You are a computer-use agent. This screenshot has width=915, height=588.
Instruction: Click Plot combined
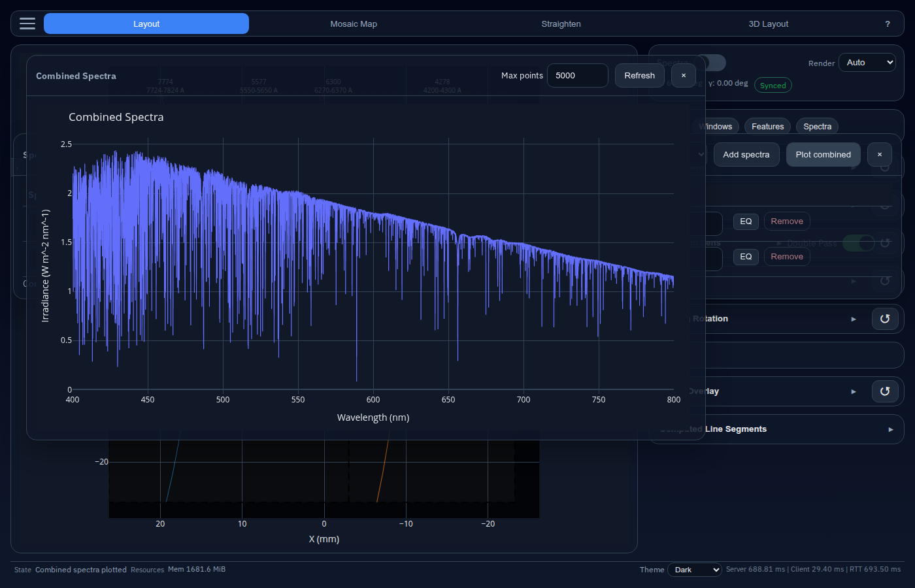pyautogui.click(x=823, y=155)
